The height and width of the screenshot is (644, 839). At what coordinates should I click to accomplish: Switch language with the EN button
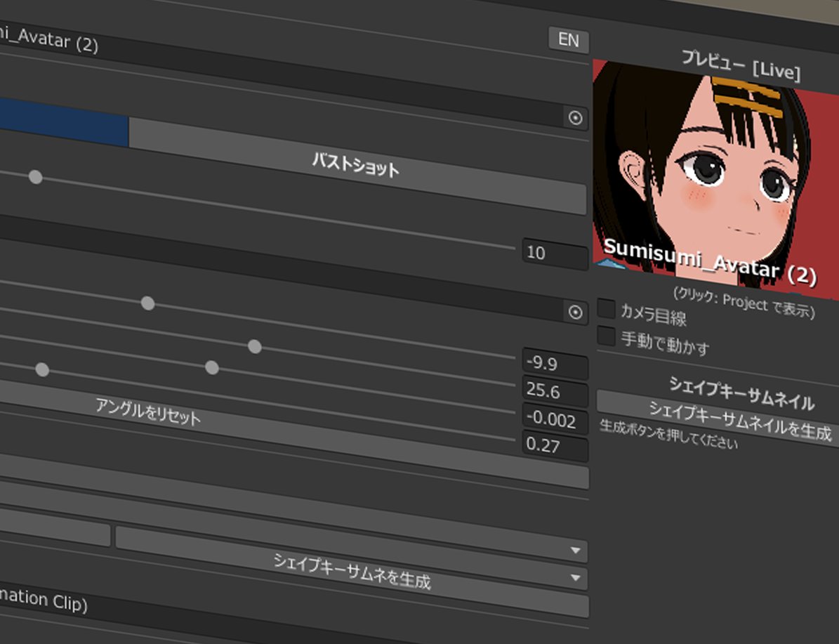tap(568, 39)
